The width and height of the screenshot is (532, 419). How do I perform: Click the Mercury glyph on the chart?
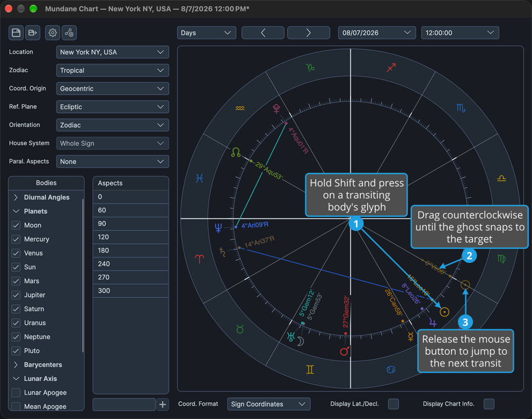(x=411, y=336)
